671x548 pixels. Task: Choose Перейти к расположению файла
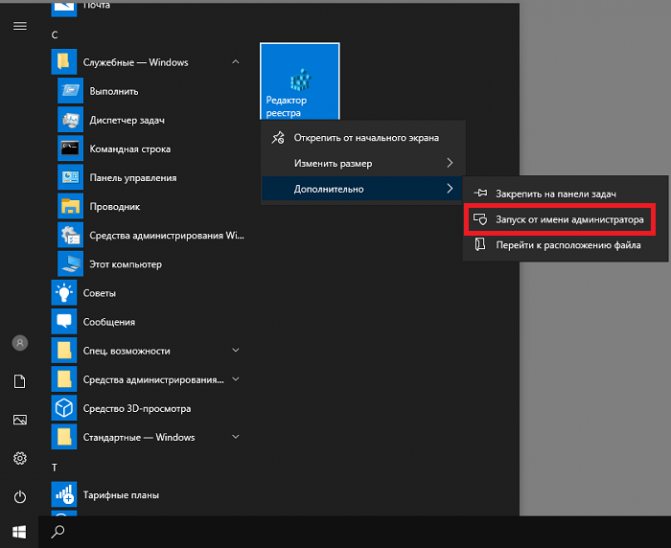[x=565, y=245]
